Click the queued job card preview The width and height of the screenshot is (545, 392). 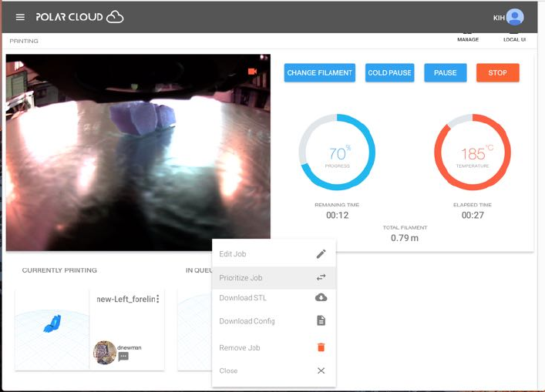tap(194, 330)
